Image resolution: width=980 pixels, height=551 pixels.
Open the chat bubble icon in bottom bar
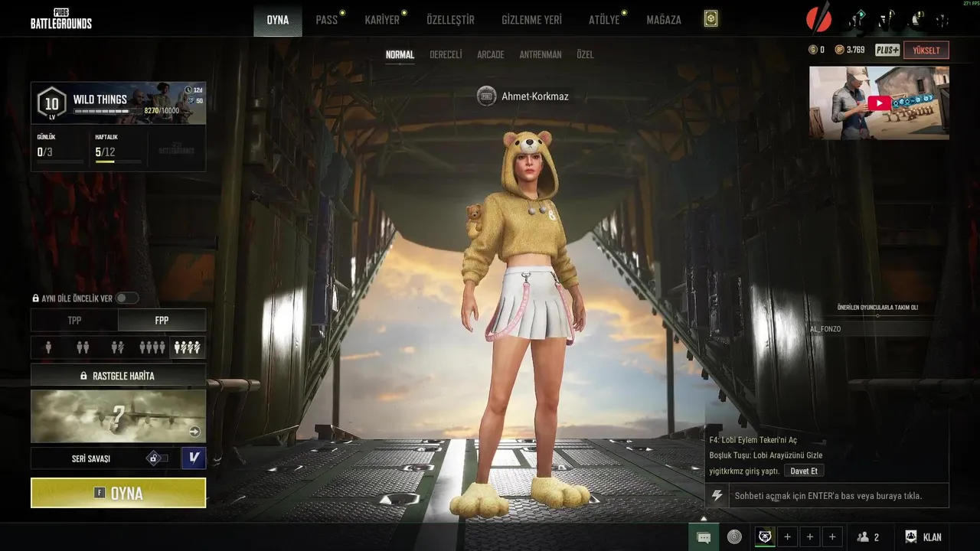704,537
